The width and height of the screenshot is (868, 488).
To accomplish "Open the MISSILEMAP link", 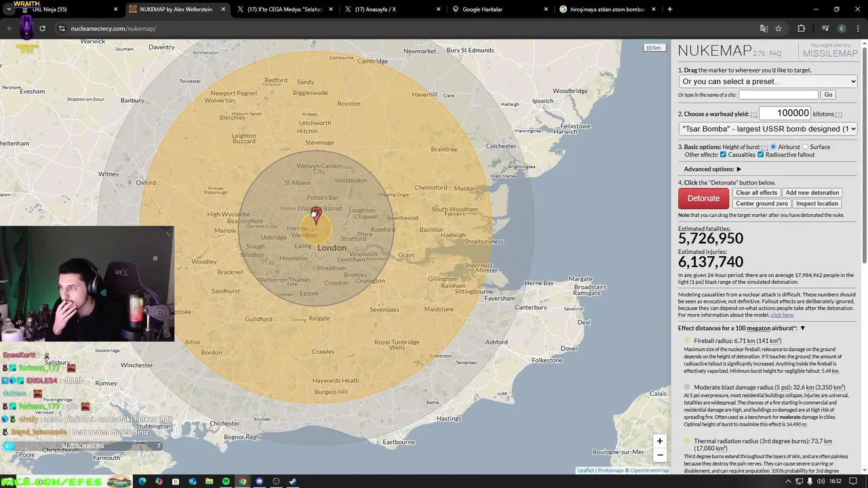I will [x=830, y=54].
